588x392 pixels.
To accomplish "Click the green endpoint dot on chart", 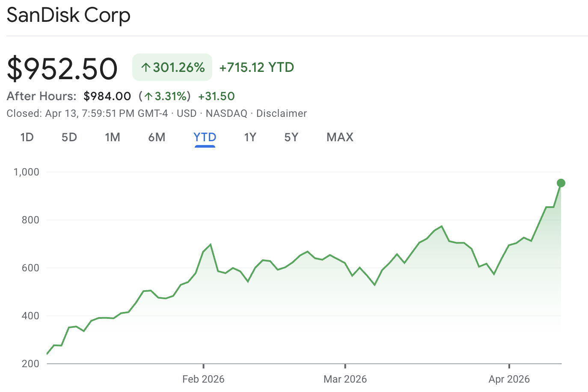I will coord(561,183).
